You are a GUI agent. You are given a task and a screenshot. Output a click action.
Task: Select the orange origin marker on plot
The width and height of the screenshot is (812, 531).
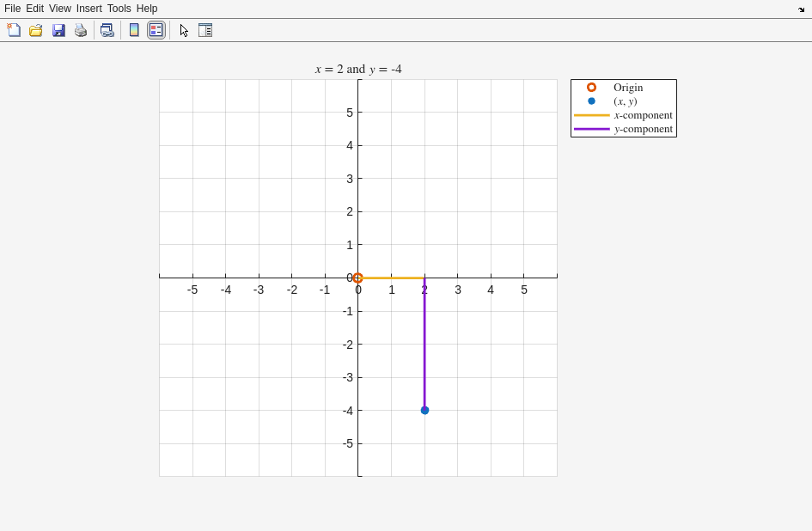click(x=357, y=278)
